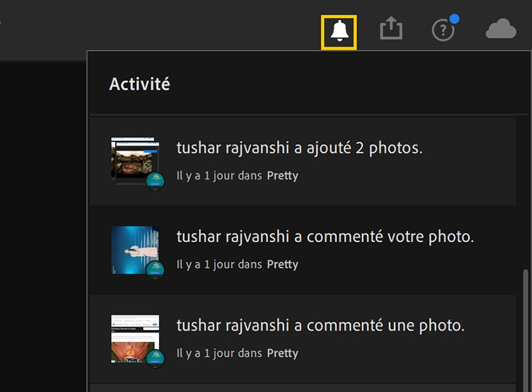Click avatar badge on the 'ajouté 2 photos' notification

[155, 182]
